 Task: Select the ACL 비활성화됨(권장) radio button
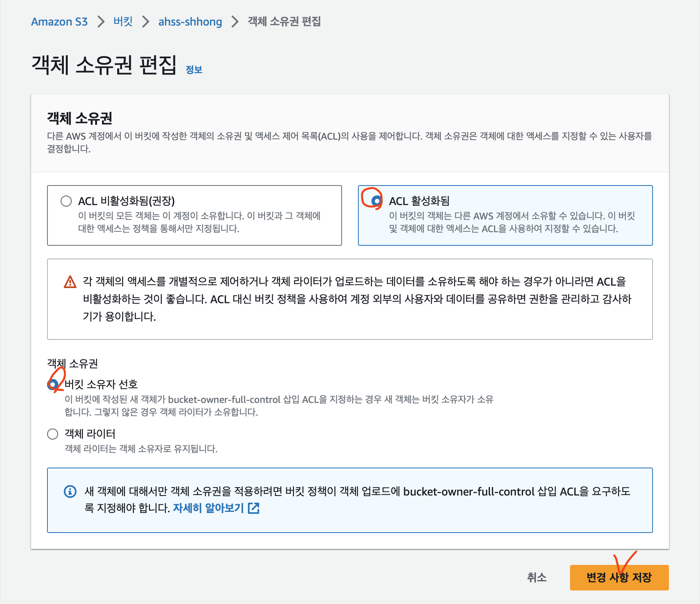tap(66, 201)
